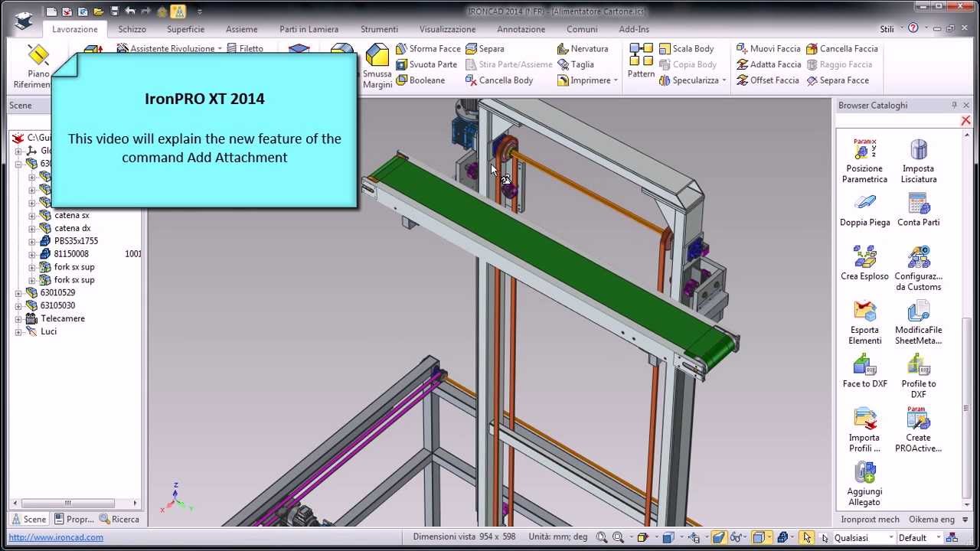Open the Specularizza dropdown arrow

[x=724, y=80]
